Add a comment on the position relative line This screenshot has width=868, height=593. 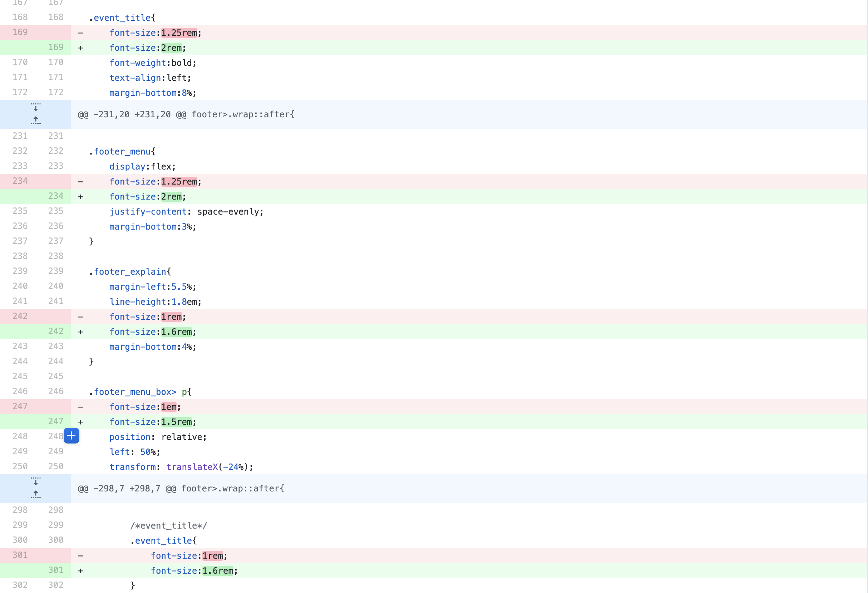pyautogui.click(x=71, y=436)
